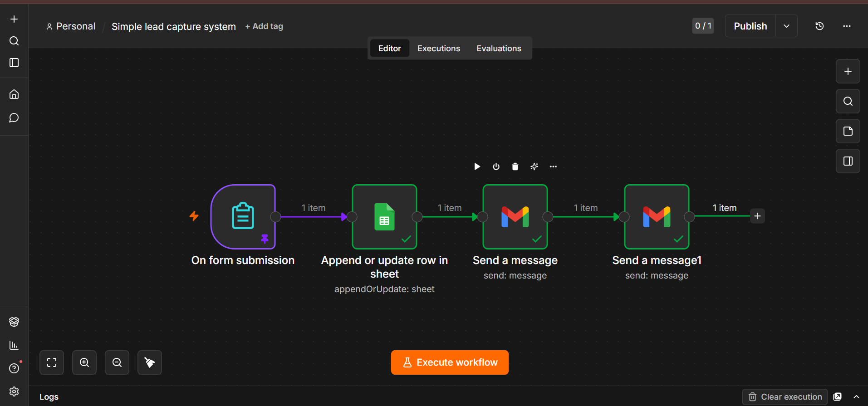Viewport: 868px width, 406px height.
Task: Click the Publish button
Action: pyautogui.click(x=750, y=26)
